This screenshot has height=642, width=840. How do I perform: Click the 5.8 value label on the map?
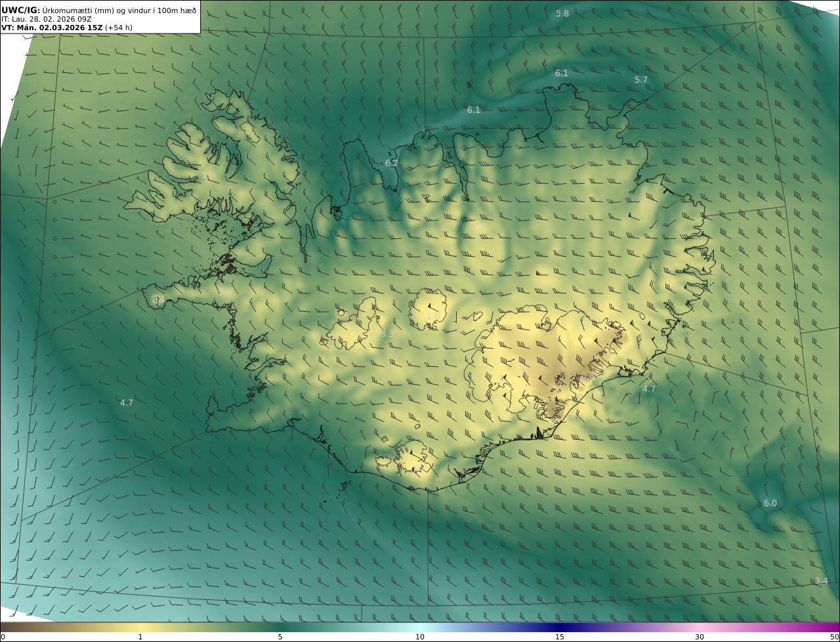click(x=562, y=13)
